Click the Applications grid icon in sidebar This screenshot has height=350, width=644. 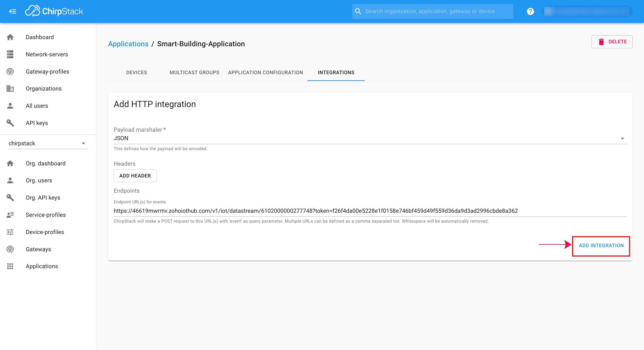pyautogui.click(x=10, y=266)
